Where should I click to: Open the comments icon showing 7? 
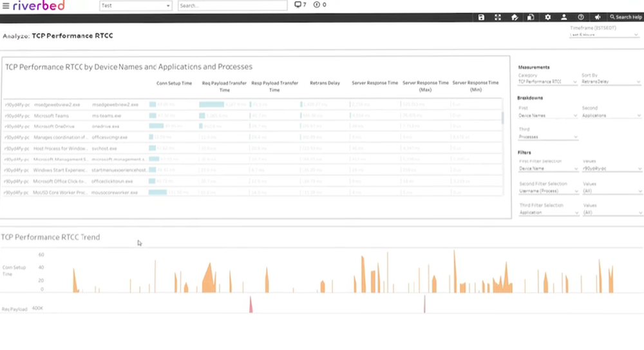[300, 5]
